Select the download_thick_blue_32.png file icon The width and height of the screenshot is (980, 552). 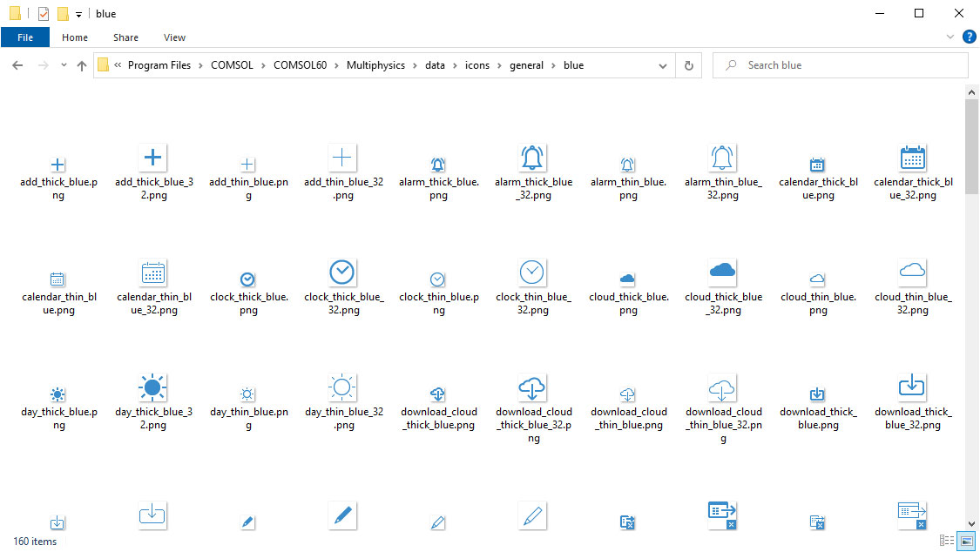point(912,386)
